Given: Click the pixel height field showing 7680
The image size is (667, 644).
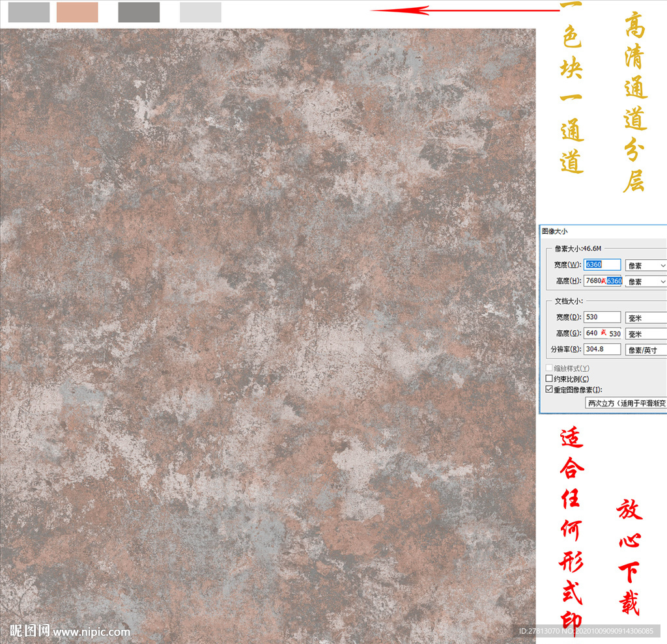Looking at the screenshot, I should point(603,281).
